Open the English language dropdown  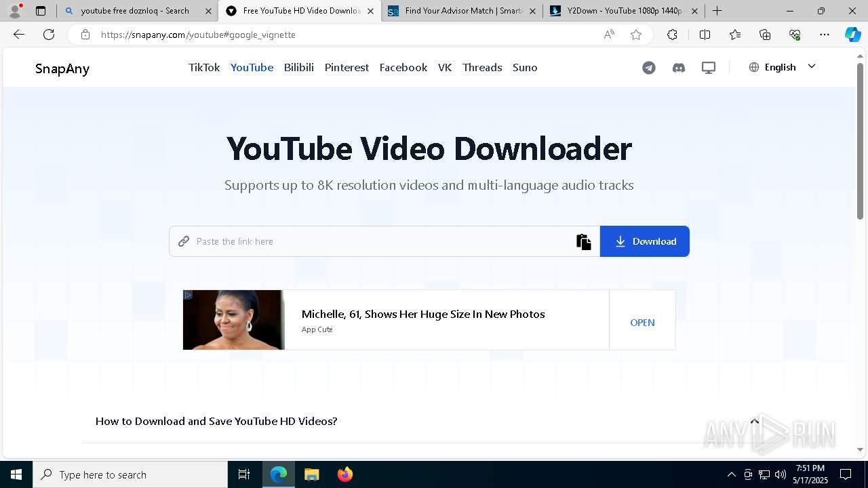[x=782, y=67]
